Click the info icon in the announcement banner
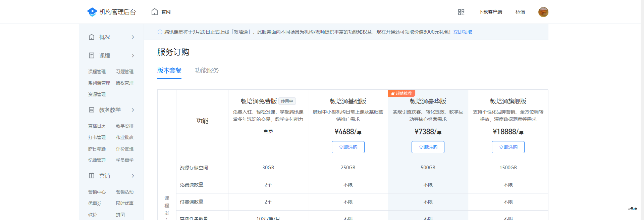Screen dimensions: 644x220 click(x=160, y=32)
